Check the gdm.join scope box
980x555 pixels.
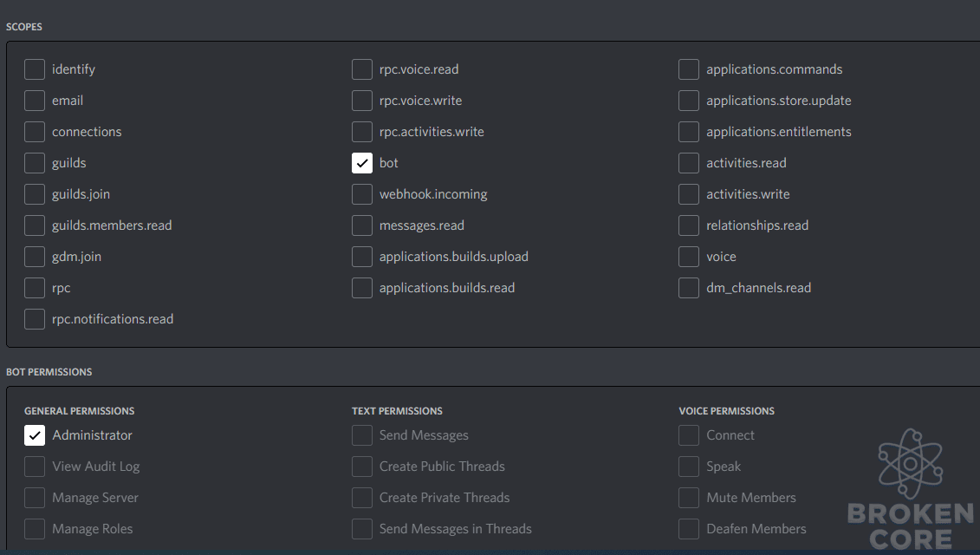coord(35,258)
